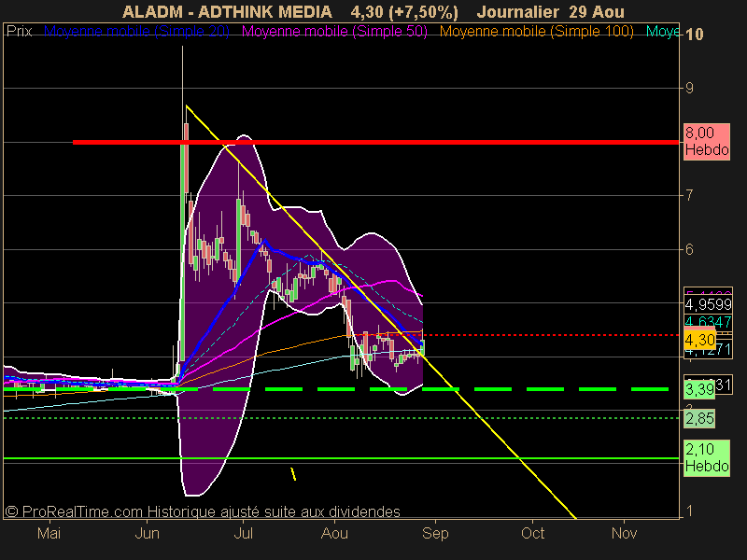
Task: Click the 8,00 Hebdo red price tag
Action: 707,142
